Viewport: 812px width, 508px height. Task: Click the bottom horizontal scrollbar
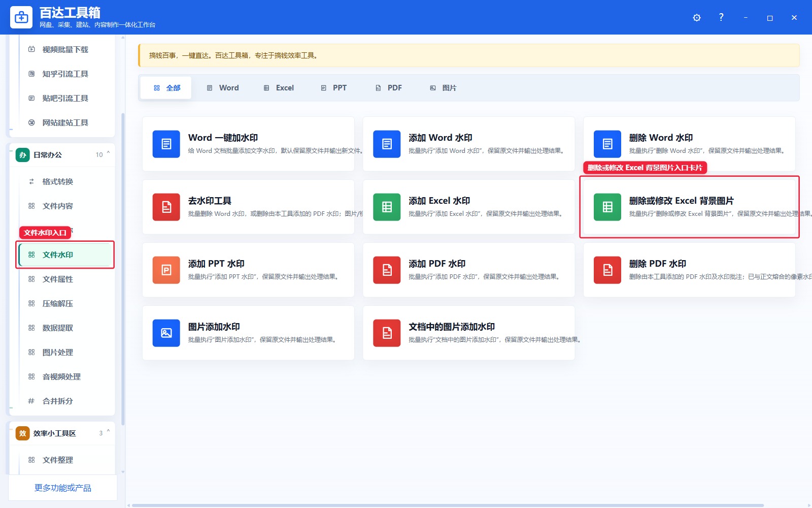click(448, 505)
